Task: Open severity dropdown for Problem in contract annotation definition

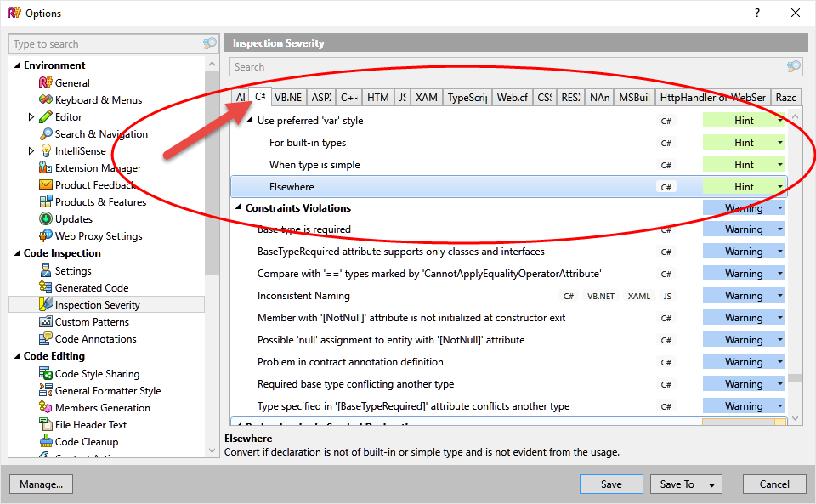Action: 780,362
